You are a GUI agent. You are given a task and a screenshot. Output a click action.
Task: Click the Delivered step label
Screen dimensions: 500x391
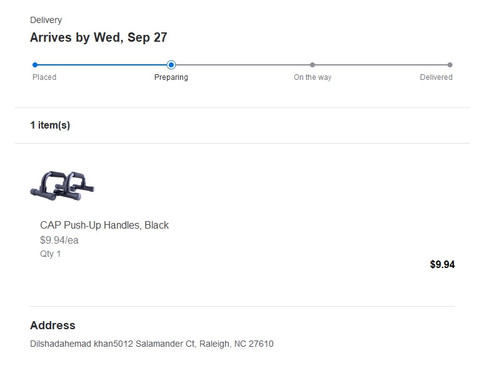(x=436, y=77)
